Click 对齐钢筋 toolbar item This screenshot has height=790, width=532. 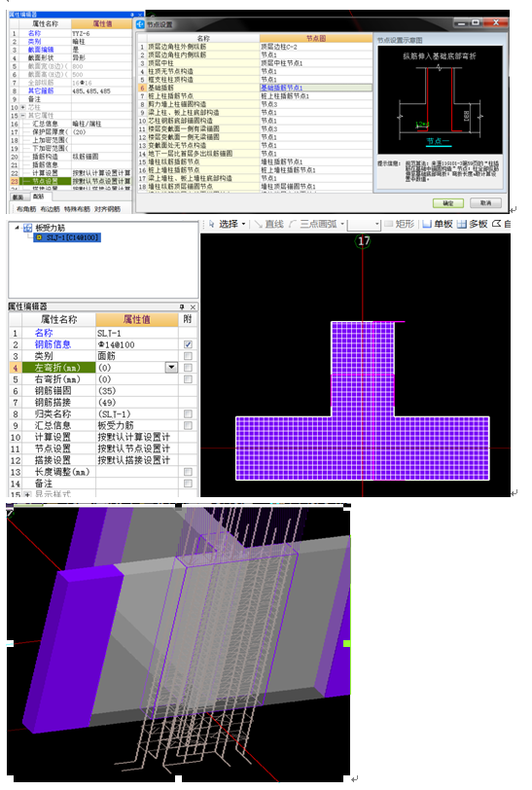(107, 208)
